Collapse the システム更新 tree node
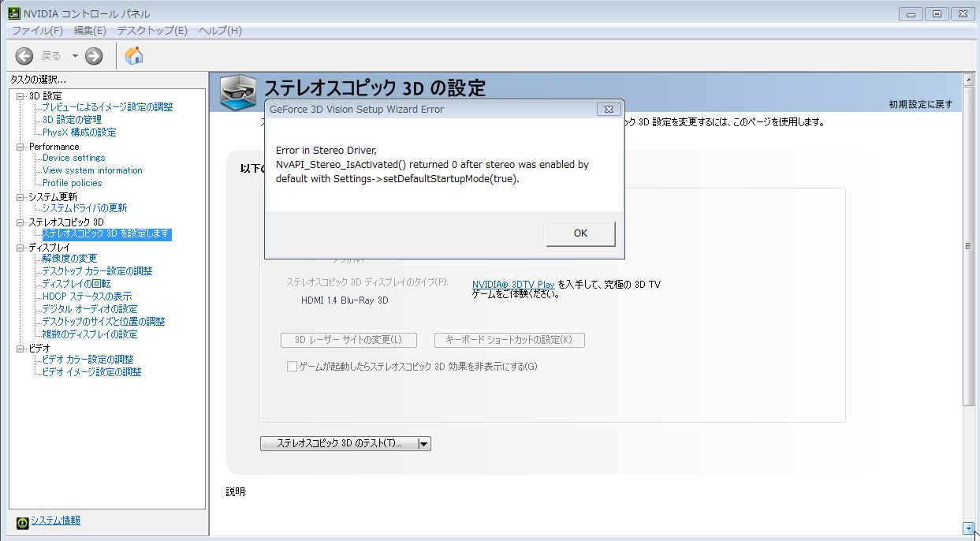The image size is (980, 541). click(x=20, y=197)
